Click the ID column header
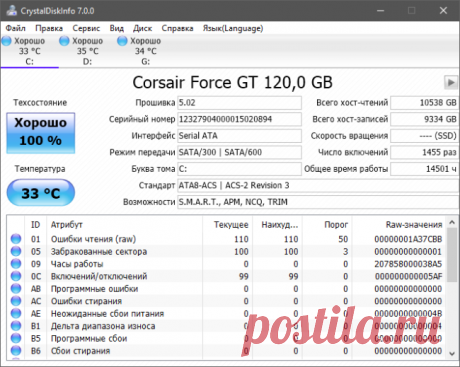Viewport: 460px width, 367px height. point(36,225)
